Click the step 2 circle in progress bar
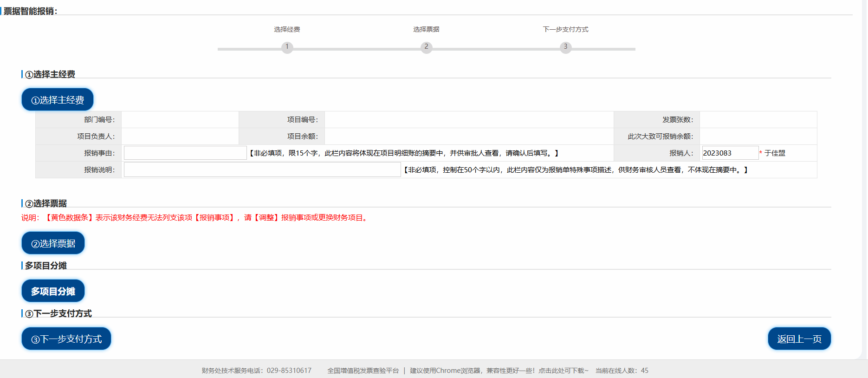Screen dimensions: 868x378 click(426, 47)
